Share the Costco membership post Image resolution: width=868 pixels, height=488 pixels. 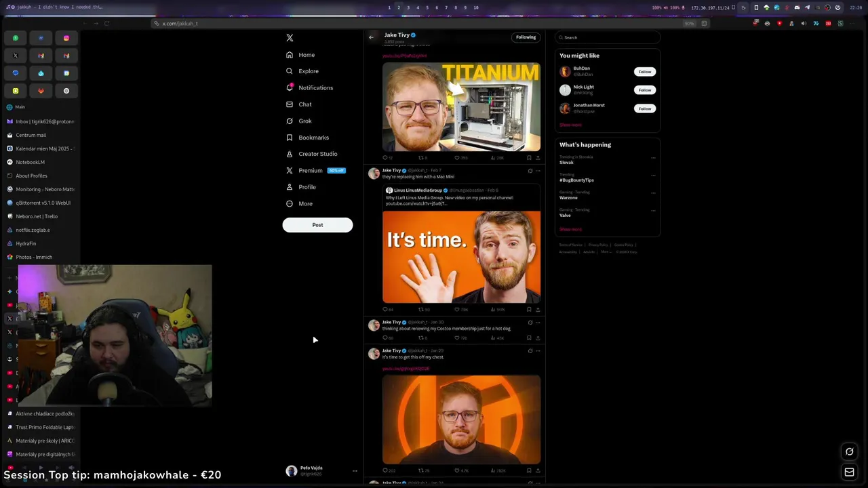tap(538, 338)
